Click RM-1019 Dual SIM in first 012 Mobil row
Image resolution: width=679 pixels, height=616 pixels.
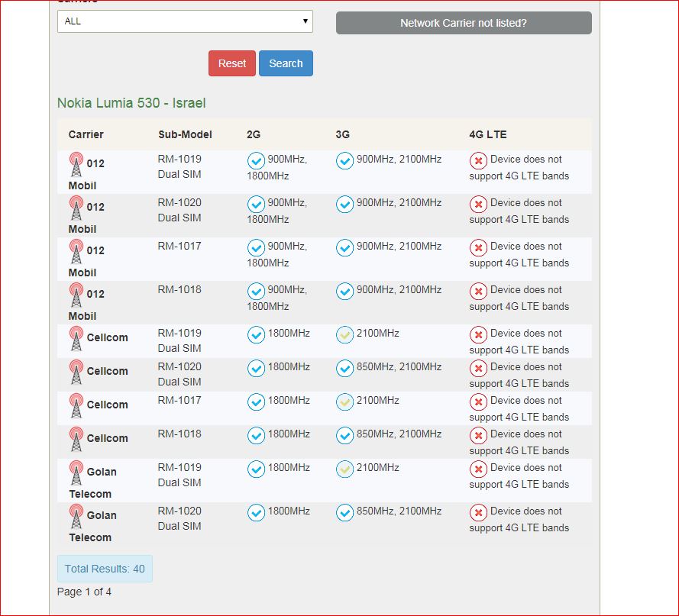179,166
